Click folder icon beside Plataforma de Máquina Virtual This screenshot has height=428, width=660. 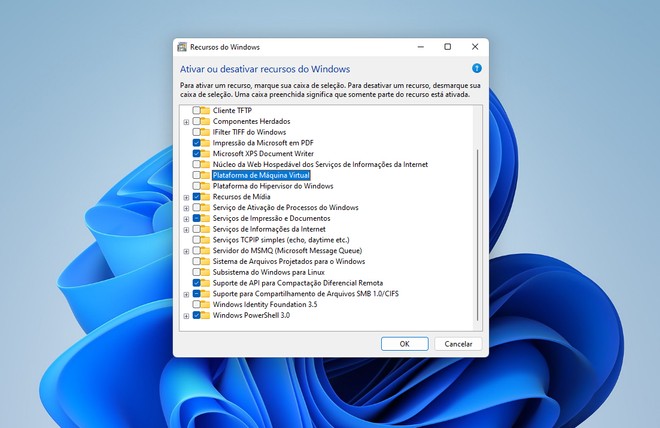[x=205, y=175]
